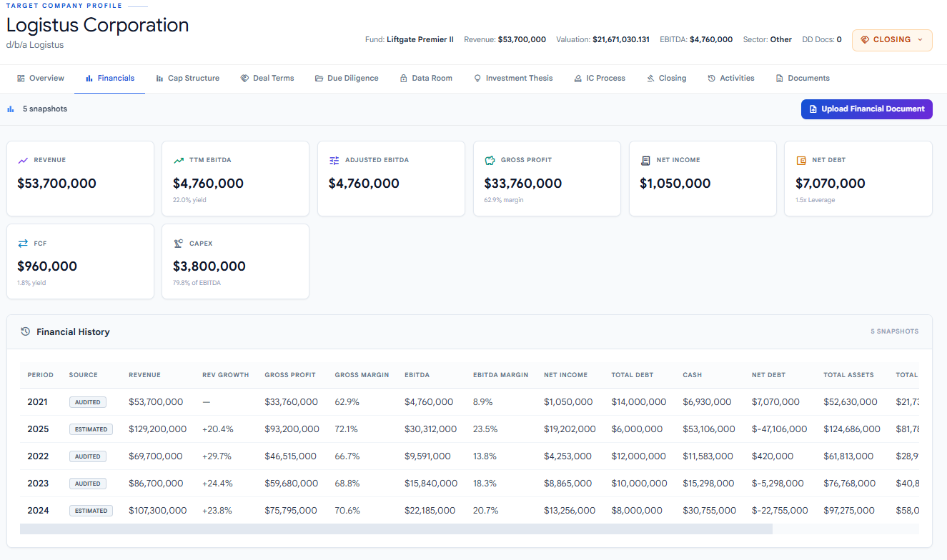Image resolution: width=947 pixels, height=560 pixels.
Task: Click the Logistus Corporation title
Action: [98, 25]
